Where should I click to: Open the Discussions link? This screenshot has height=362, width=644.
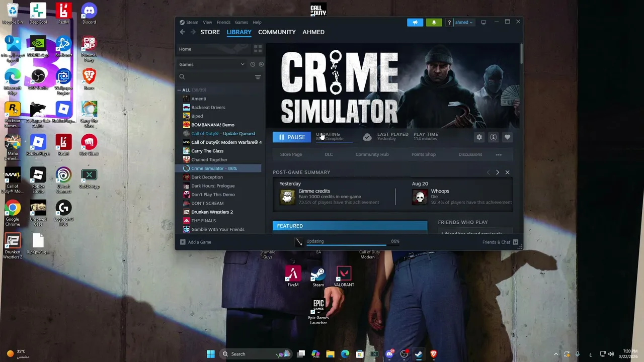(470, 154)
